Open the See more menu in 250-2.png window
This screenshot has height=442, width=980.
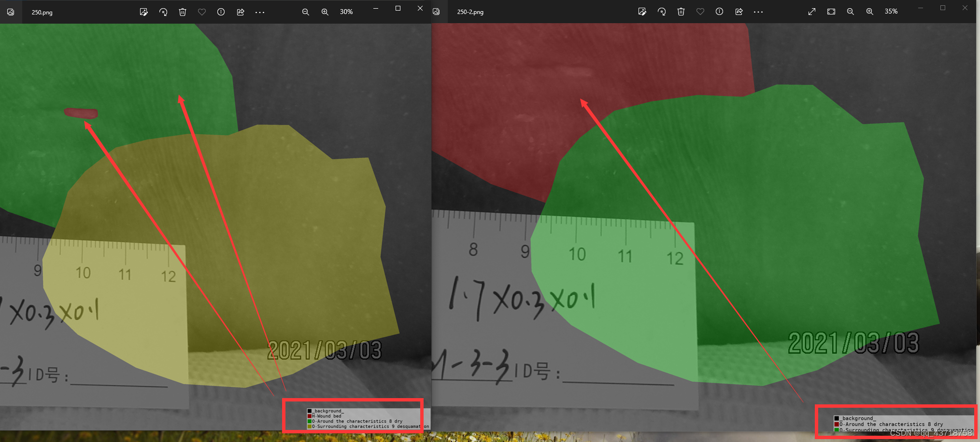(x=758, y=12)
